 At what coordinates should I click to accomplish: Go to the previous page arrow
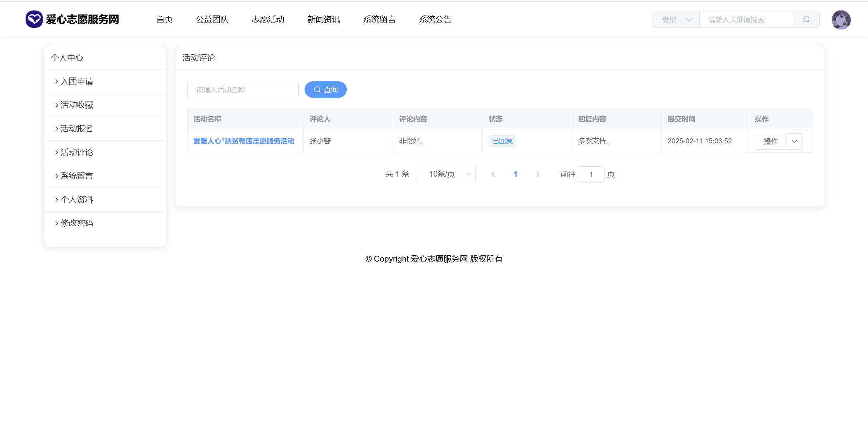point(493,174)
